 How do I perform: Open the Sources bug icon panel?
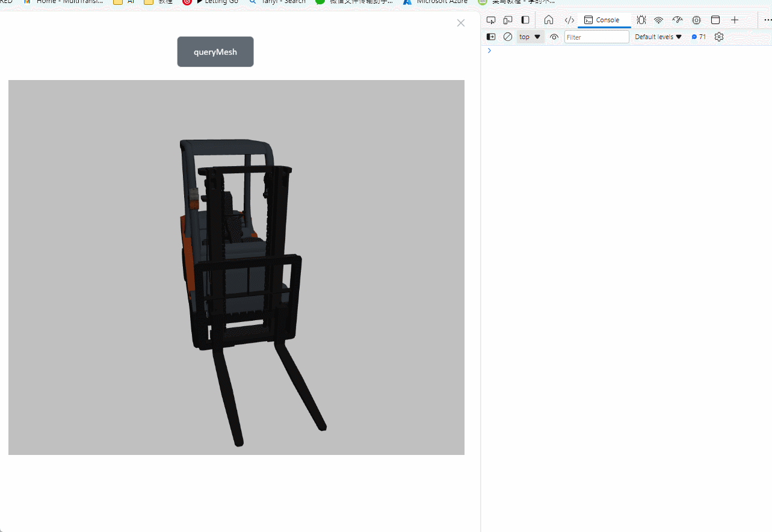click(x=641, y=20)
